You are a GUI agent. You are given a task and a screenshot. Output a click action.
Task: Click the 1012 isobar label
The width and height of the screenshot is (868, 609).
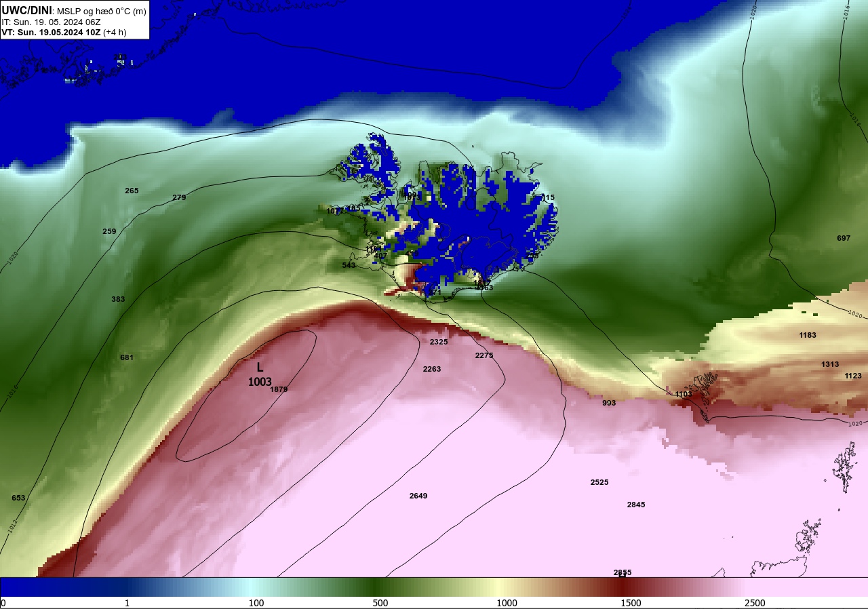(x=12, y=526)
